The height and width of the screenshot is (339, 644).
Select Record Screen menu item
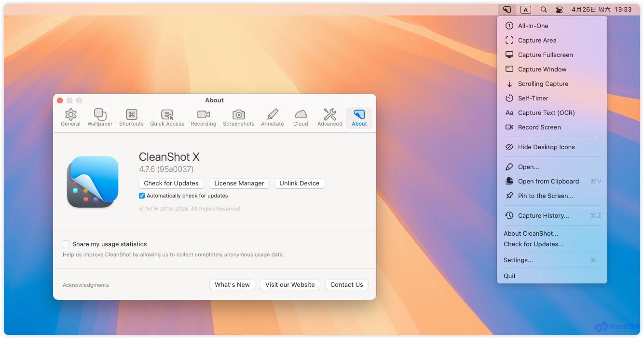coord(552,127)
